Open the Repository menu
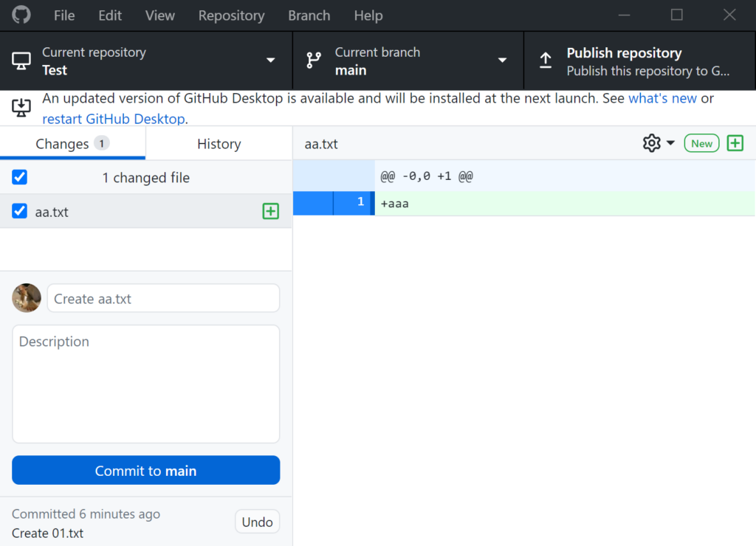 (x=231, y=15)
